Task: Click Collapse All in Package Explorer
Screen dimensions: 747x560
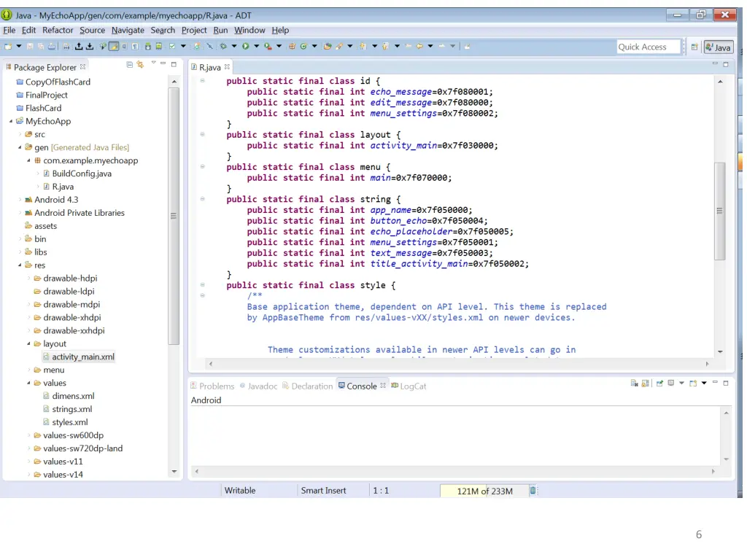Action: 129,64
